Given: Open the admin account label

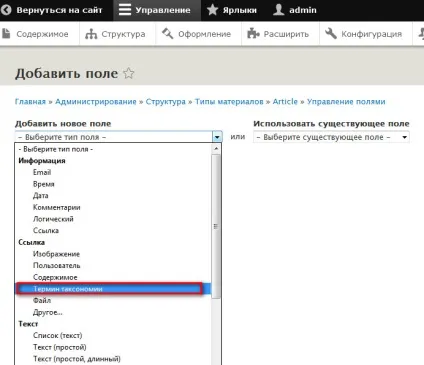Looking at the screenshot, I should [x=303, y=10].
